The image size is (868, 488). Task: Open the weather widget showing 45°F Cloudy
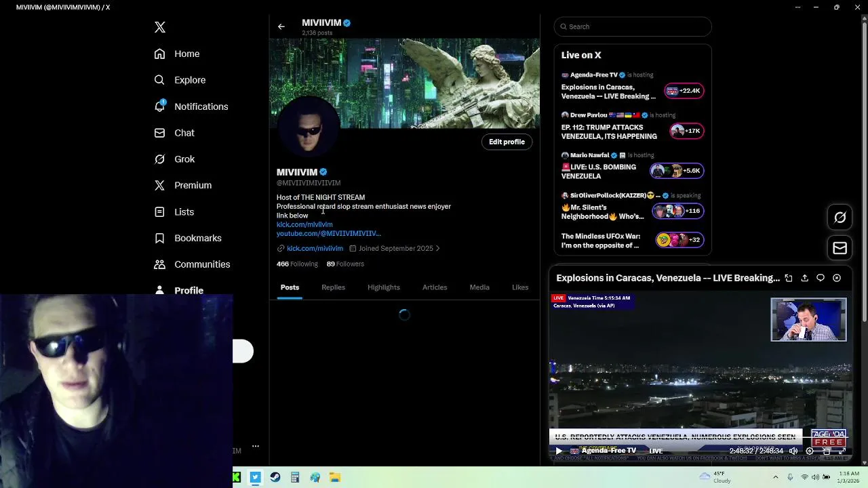715,477
